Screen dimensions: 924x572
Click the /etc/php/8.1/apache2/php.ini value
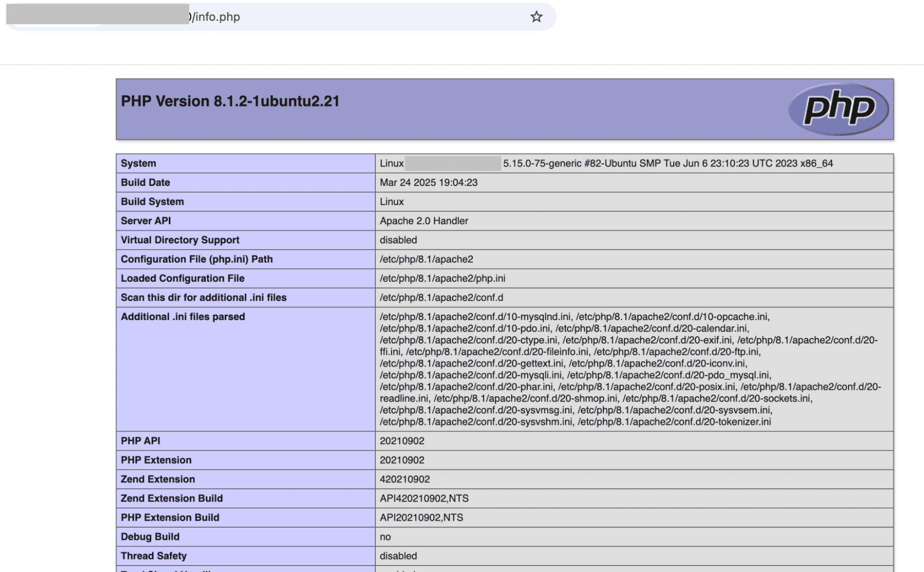[x=442, y=278]
